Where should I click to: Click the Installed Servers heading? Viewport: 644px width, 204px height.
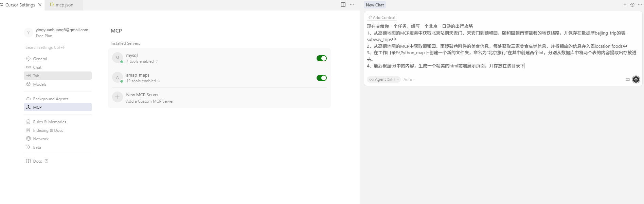[125, 43]
